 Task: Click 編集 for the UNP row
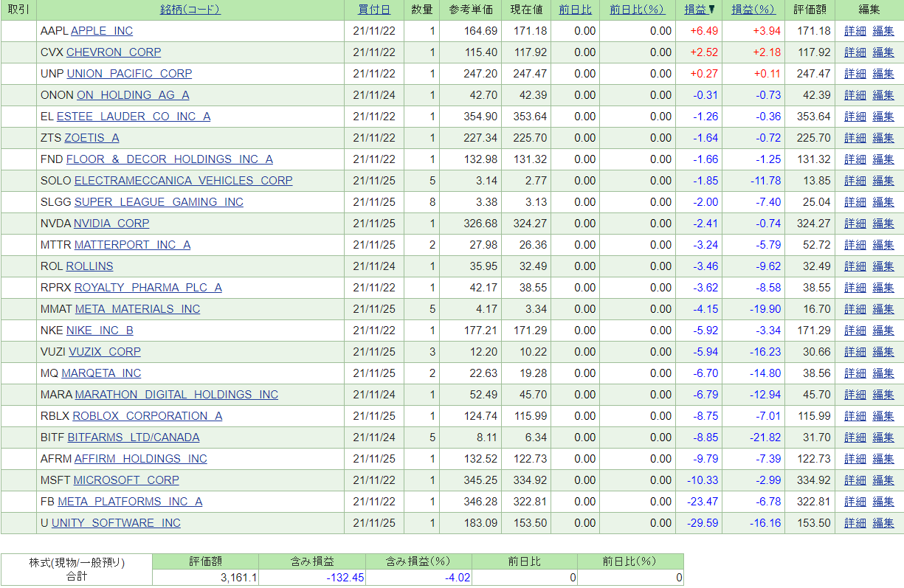[883, 74]
